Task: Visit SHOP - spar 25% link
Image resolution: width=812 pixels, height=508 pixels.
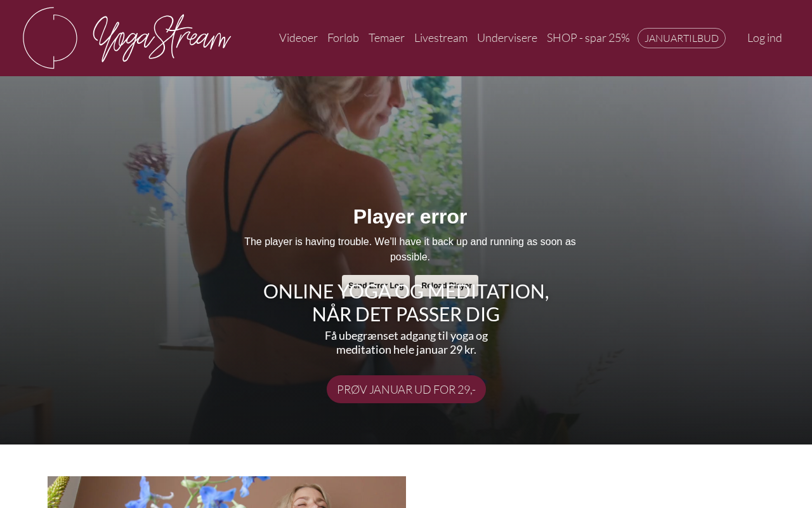Action: [588, 38]
